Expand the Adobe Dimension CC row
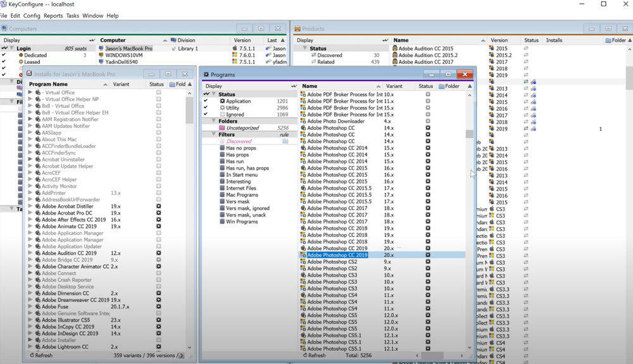This screenshot has height=364, width=633. 30,293
